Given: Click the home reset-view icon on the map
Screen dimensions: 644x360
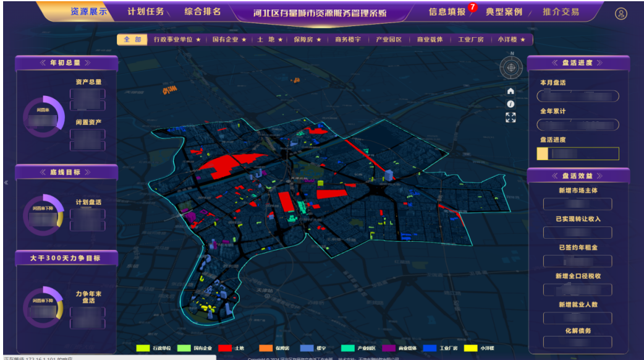Looking at the screenshot, I should [x=511, y=91].
